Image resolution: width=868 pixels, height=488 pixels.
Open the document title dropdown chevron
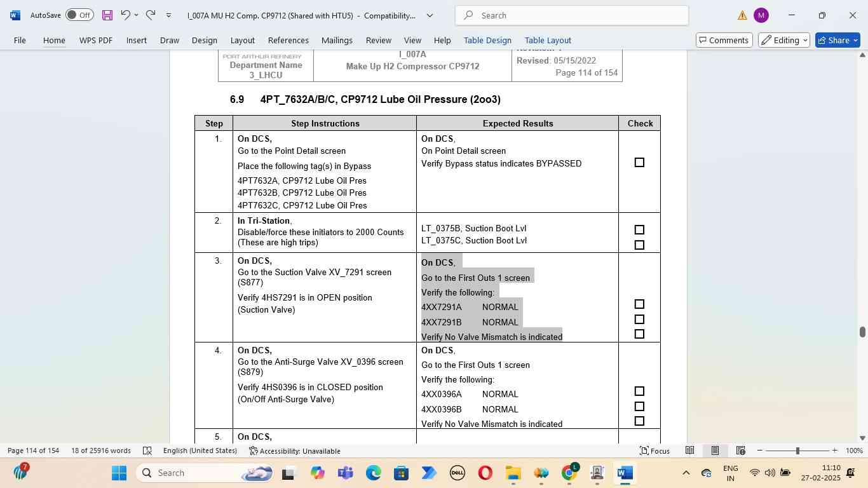(x=430, y=15)
